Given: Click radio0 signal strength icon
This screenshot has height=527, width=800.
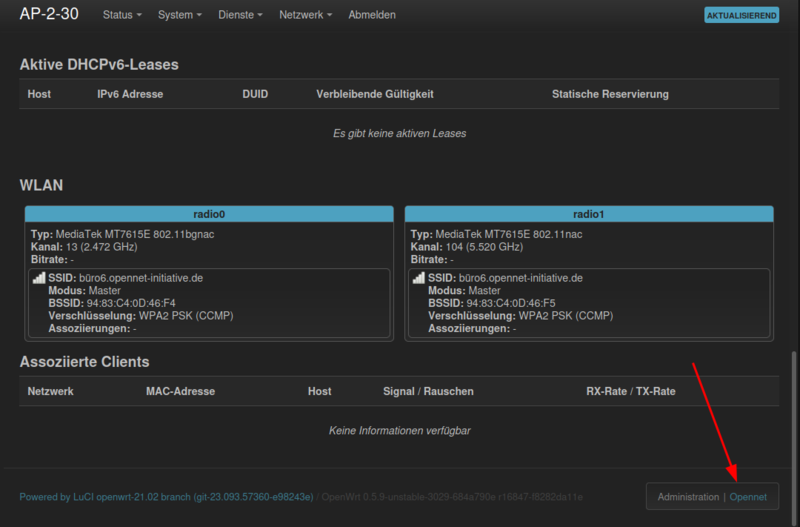Looking at the screenshot, I should [x=39, y=278].
